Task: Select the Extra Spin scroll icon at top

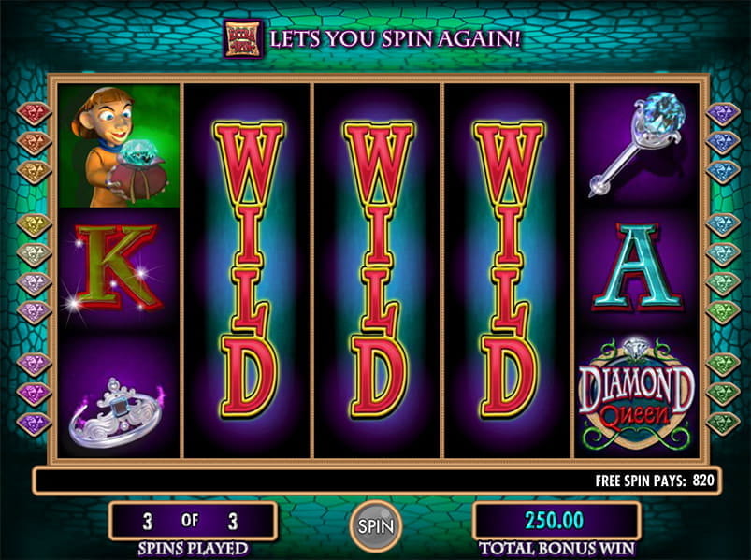Action: (243, 38)
